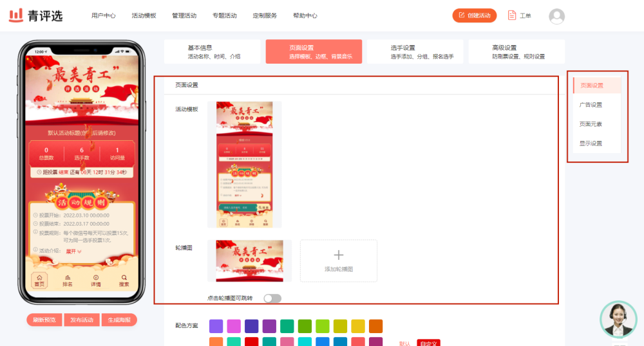
Task: Click the 投票结束 date line
Action: coord(71,224)
